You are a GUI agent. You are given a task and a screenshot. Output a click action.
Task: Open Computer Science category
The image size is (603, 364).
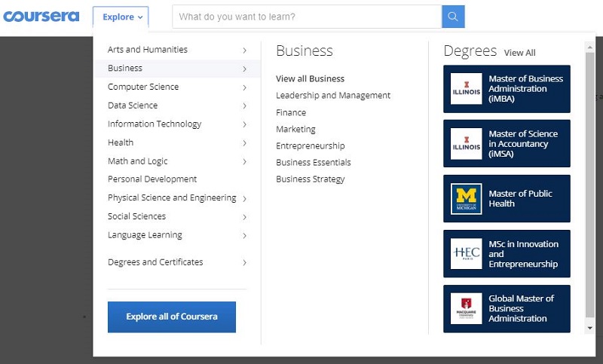click(x=143, y=87)
